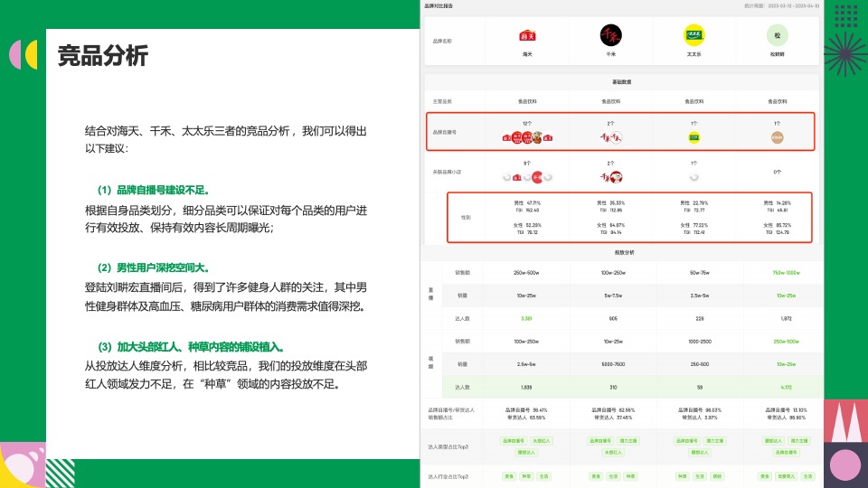Click the 头部红人 tag in 海天's column
Image resolution: width=868 pixels, height=488 pixels.
click(x=541, y=441)
